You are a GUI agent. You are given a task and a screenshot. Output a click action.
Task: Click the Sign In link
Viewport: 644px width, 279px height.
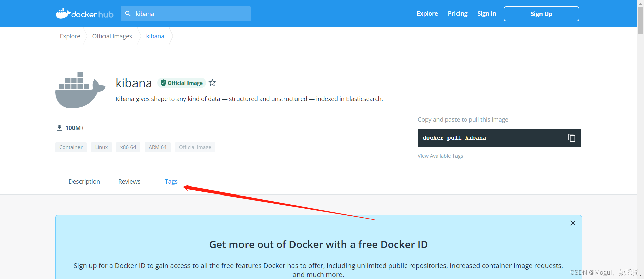[x=487, y=14]
